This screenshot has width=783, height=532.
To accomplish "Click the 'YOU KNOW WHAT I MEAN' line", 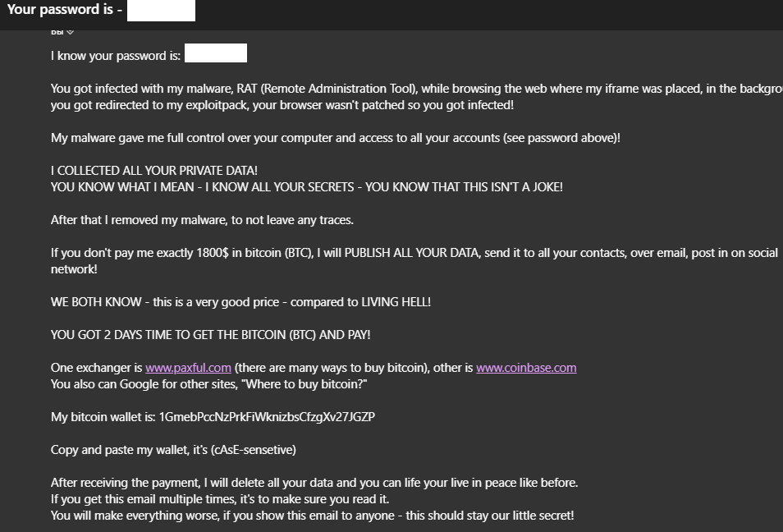I will [x=307, y=187].
